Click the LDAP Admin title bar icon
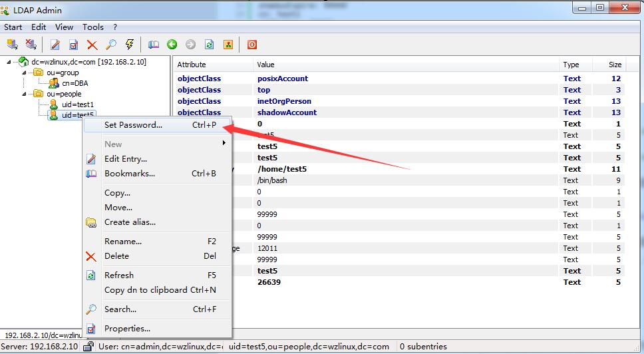 point(5,10)
